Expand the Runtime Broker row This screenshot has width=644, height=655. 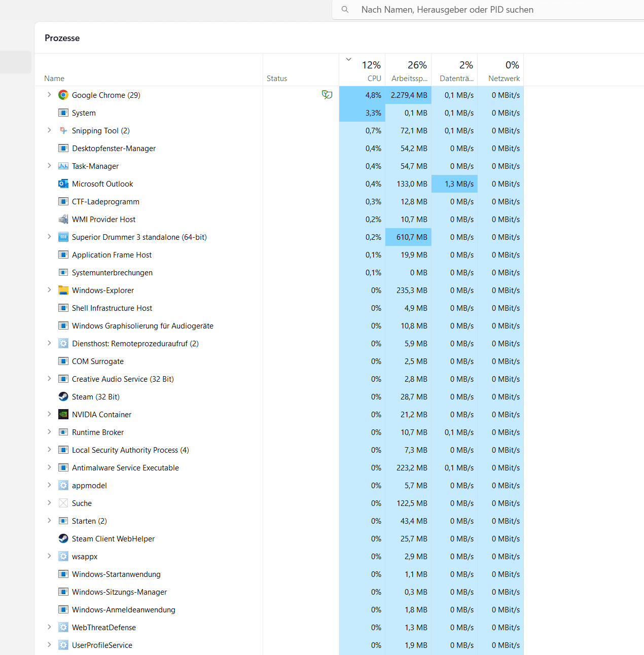coord(49,432)
